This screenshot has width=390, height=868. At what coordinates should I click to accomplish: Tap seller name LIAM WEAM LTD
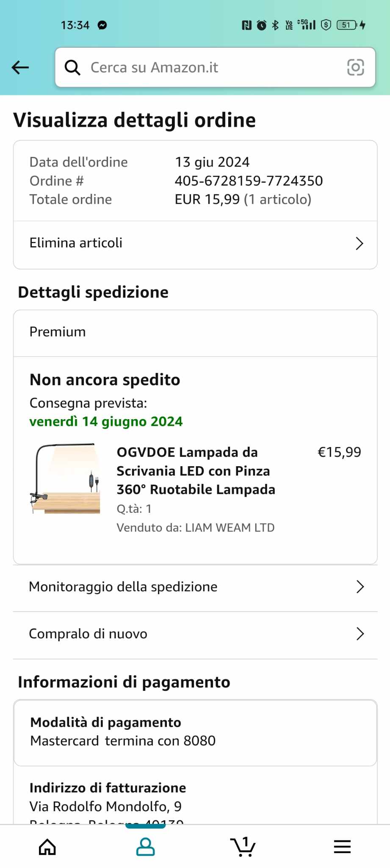click(230, 528)
